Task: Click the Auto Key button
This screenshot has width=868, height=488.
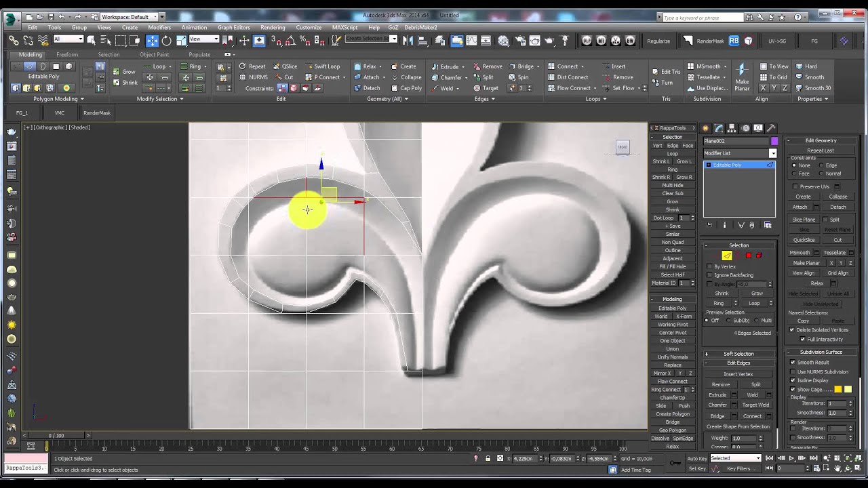Action: coord(696,459)
